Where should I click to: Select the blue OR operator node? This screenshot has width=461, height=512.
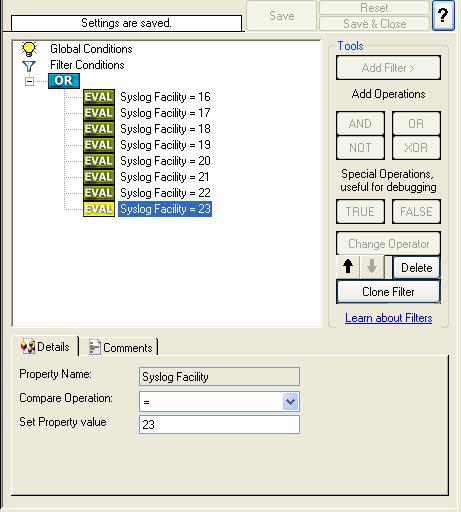click(x=64, y=81)
